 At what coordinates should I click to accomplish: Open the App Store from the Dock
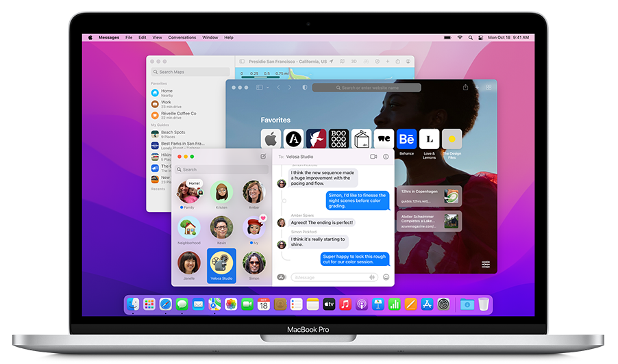pos(427,304)
